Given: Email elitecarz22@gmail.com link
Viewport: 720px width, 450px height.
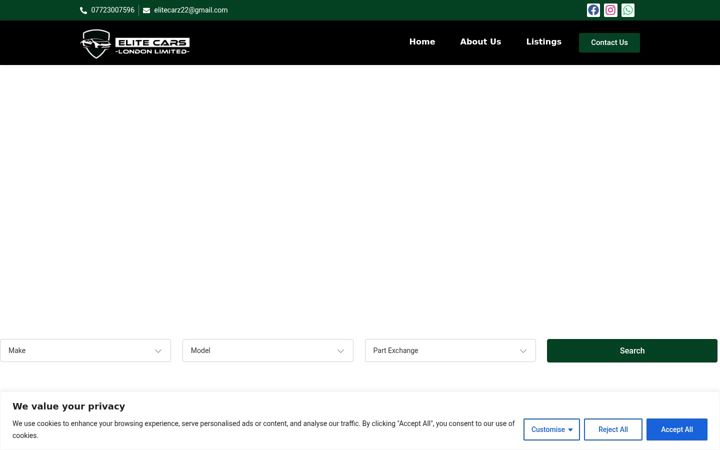Looking at the screenshot, I should [x=191, y=10].
